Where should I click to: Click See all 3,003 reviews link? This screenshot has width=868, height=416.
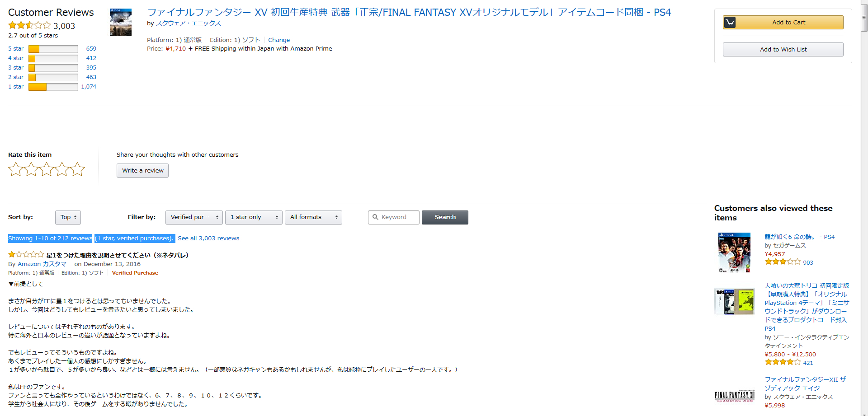point(208,238)
